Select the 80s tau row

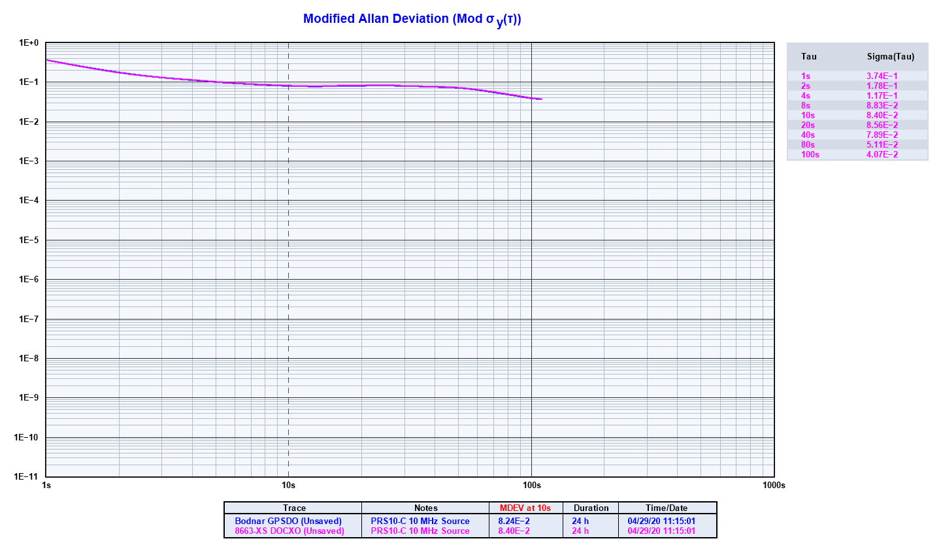pos(857,144)
